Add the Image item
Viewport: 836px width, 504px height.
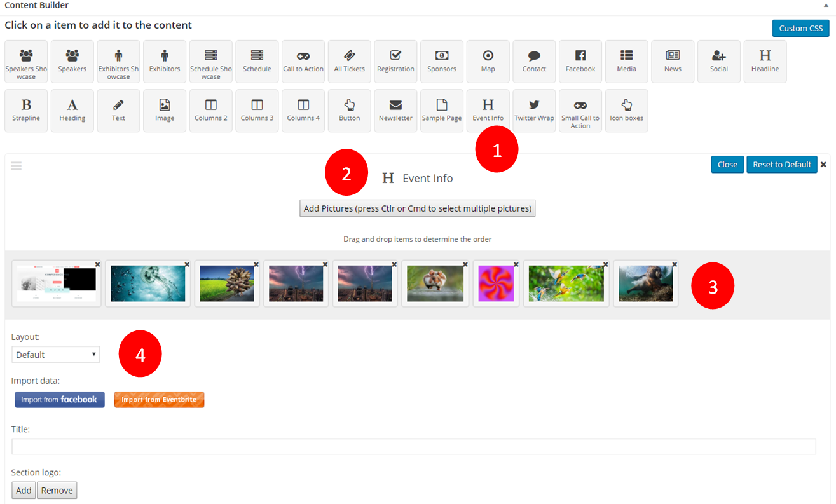[x=165, y=111]
